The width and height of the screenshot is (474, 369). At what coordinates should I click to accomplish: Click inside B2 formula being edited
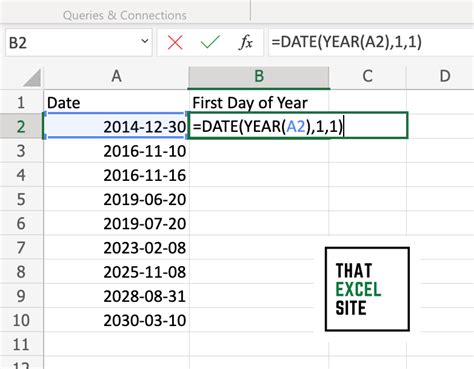(x=298, y=126)
